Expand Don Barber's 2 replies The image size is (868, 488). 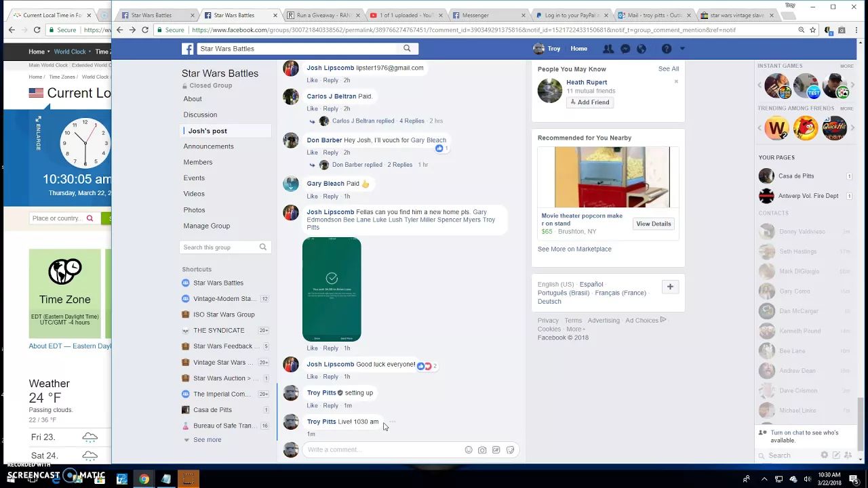point(399,165)
